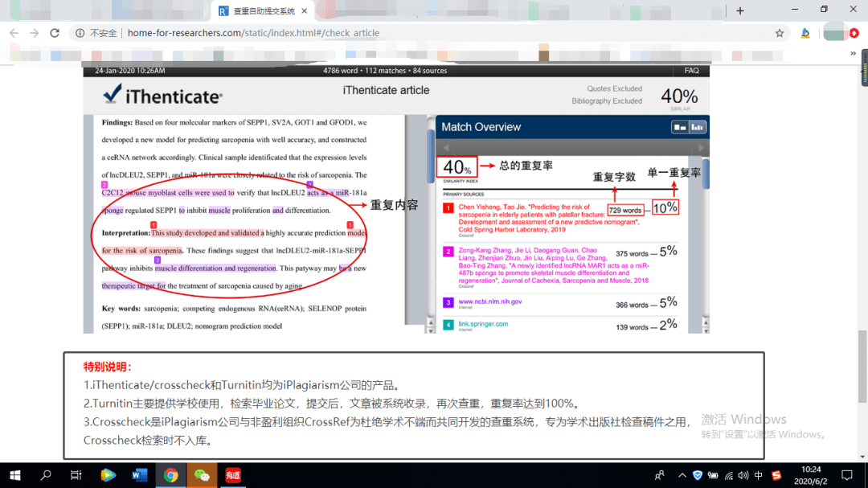Open Google Chrome from the taskbar
The width and height of the screenshot is (868, 488).
tap(170, 475)
